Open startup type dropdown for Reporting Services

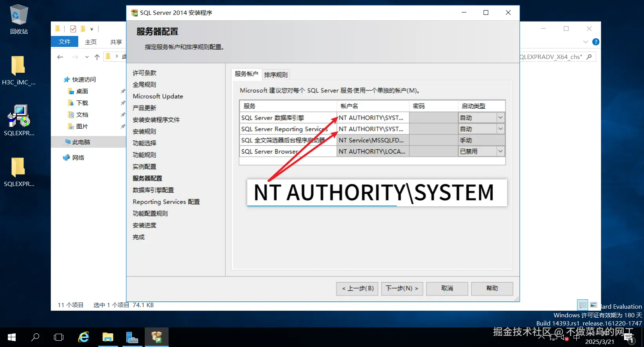pos(500,129)
